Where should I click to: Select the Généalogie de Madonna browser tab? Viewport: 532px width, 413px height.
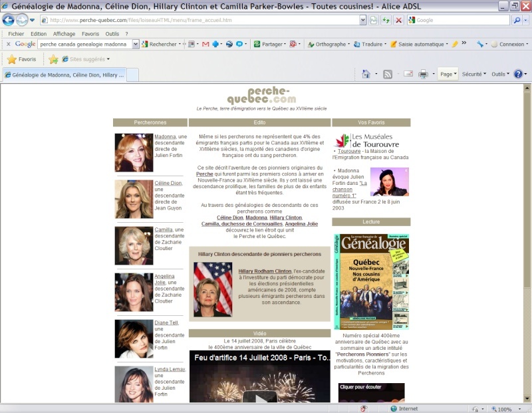click(x=65, y=75)
